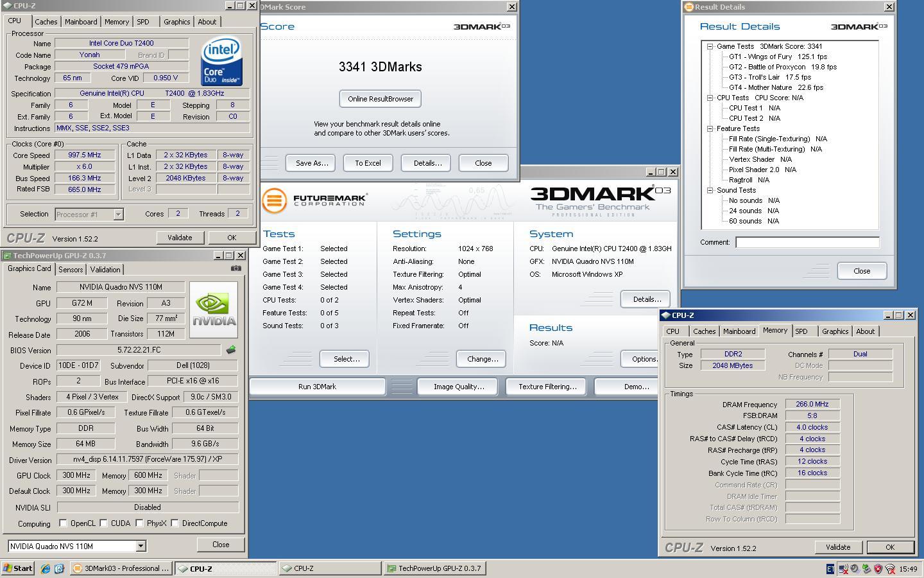Launch Internet Explorer from quick launch

click(x=46, y=568)
